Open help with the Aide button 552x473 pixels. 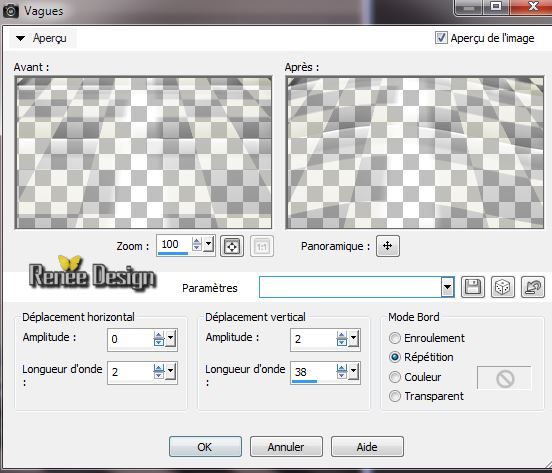(x=367, y=447)
